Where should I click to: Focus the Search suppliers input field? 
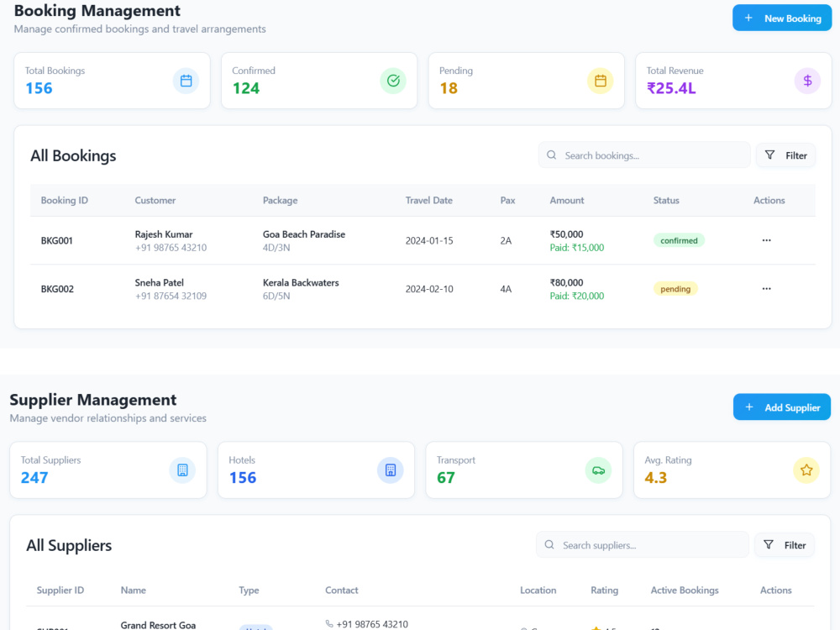coord(643,545)
